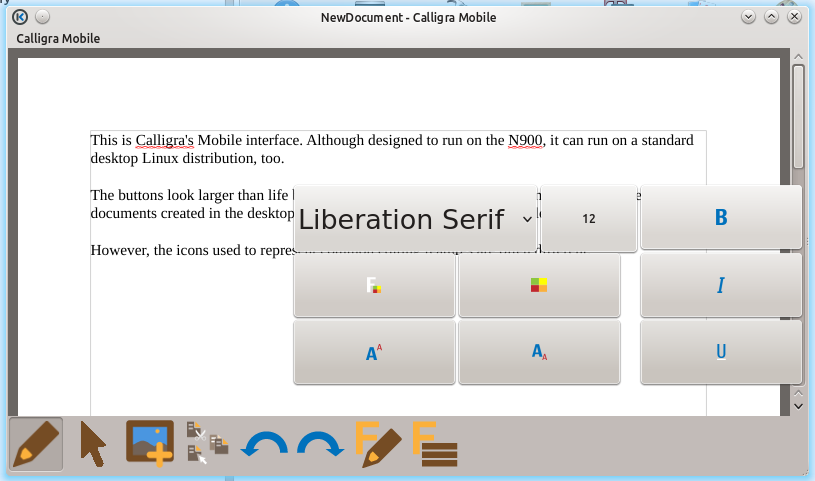
Task: Toggle Bold formatting
Action: [720, 218]
